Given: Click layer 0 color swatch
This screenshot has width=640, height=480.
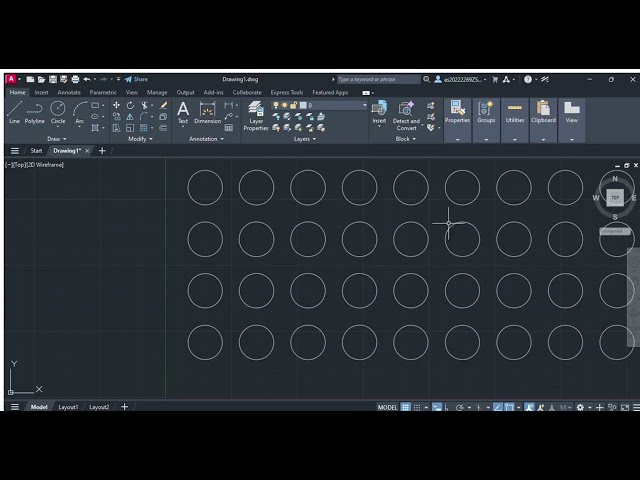Looking at the screenshot, I should click(303, 105).
